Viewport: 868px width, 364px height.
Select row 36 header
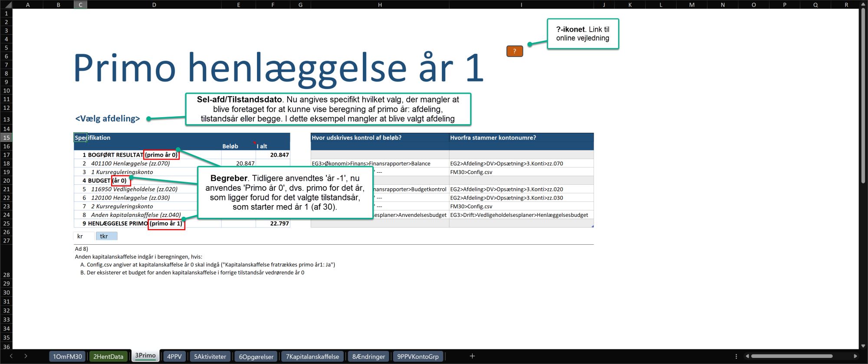coord(6,347)
